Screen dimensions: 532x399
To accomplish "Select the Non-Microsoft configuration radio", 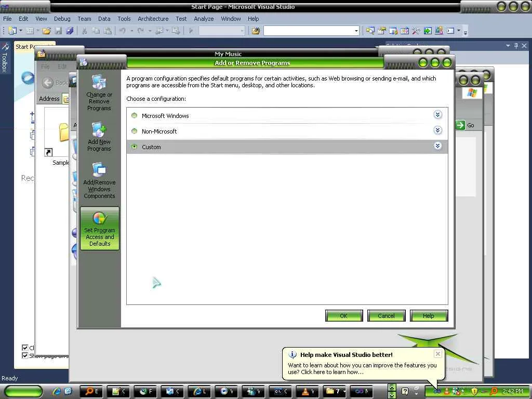I will [x=135, y=131].
